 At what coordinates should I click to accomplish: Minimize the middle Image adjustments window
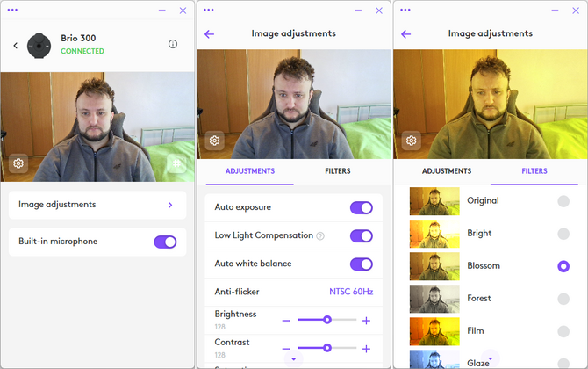(358, 11)
